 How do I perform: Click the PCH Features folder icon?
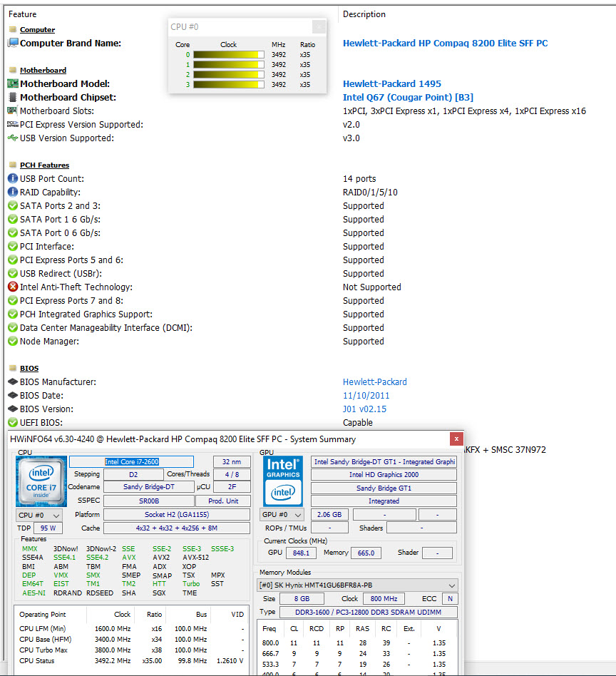coord(13,165)
